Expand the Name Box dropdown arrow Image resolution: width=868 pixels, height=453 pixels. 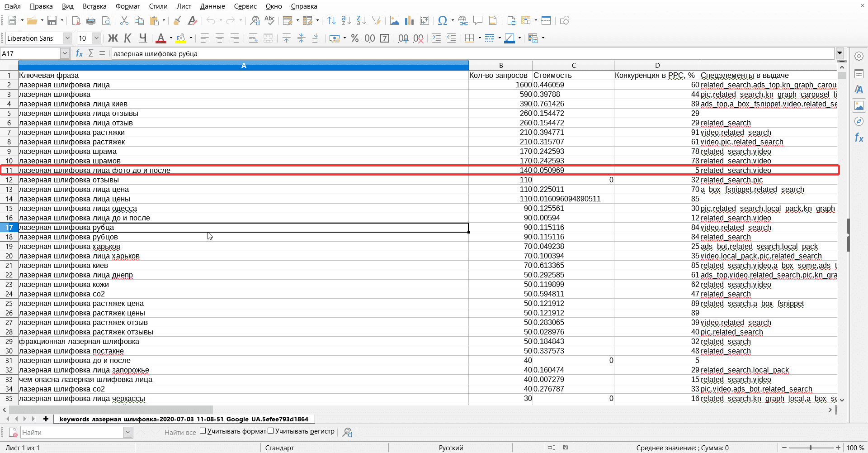pos(65,53)
